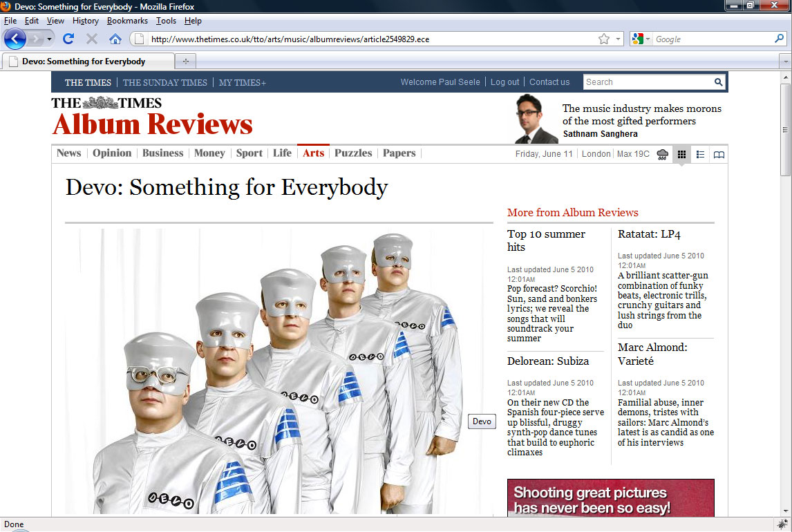
Task: Click the Album Reviews heading
Action: point(152,124)
